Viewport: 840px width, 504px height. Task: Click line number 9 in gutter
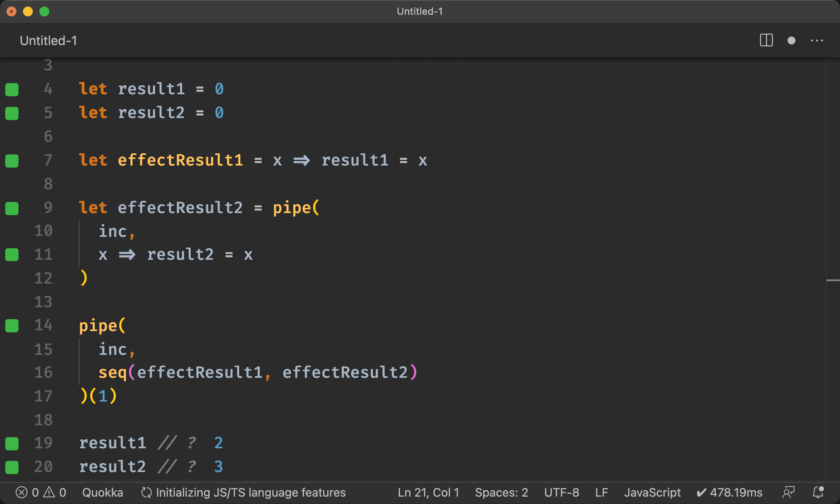48,207
